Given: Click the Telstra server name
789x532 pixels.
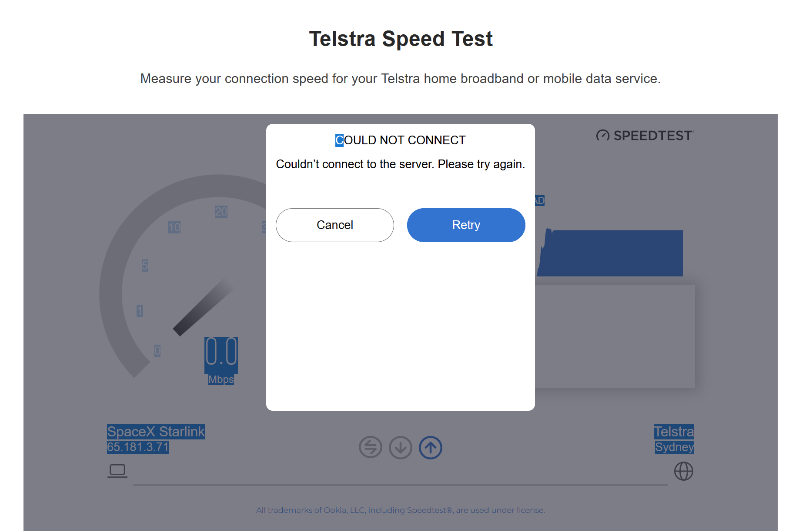Looking at the screenshot, I should pos(674,432).
